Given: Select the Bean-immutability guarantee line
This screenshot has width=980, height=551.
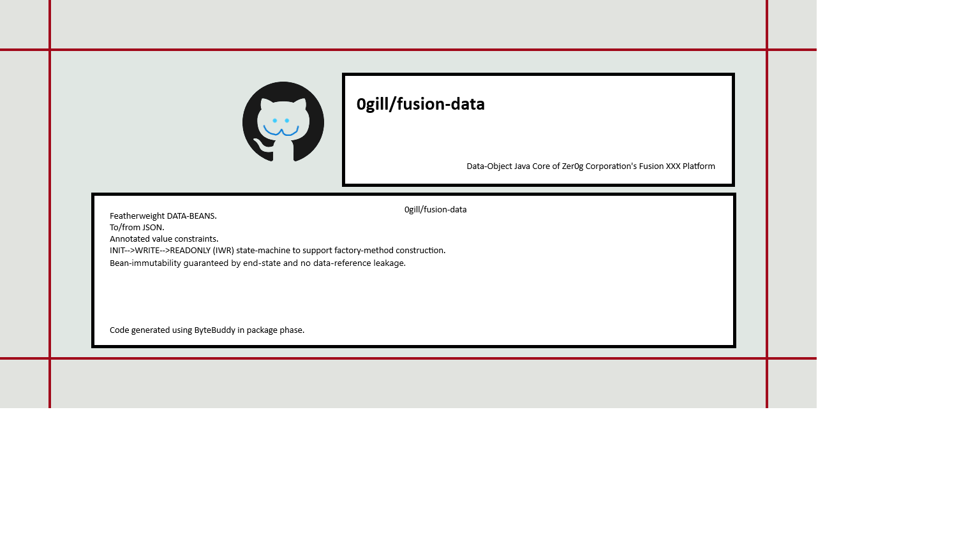Looking at the screenshot, I should [258, 263].
